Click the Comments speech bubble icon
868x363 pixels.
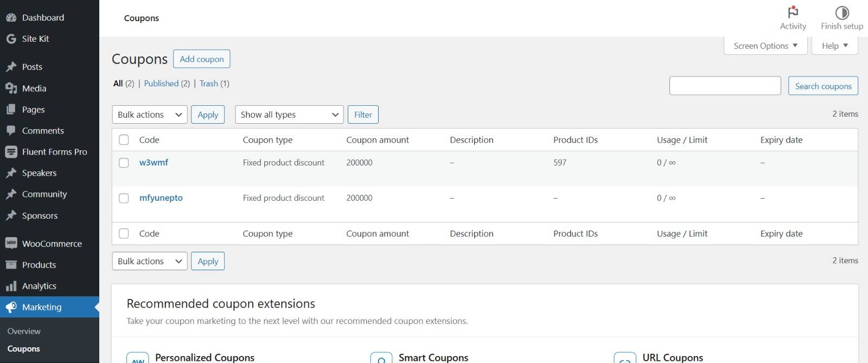click(11, 131)
